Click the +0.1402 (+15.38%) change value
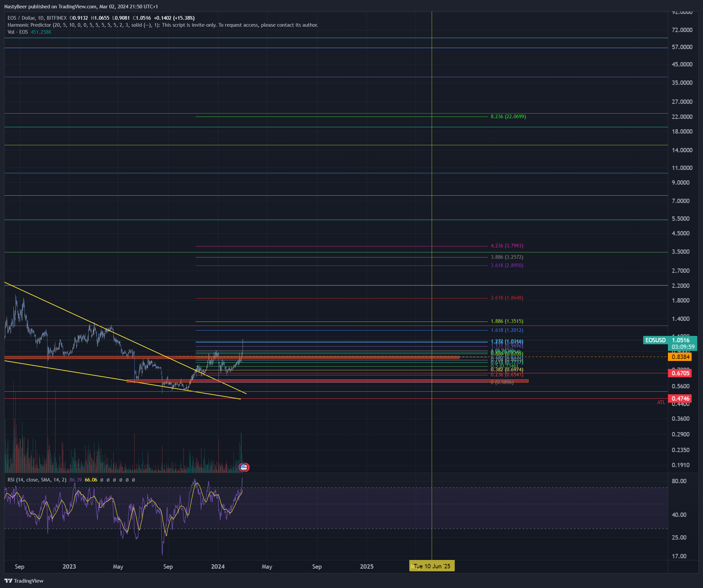This screenshot has height=588, width=703. click(174, 18)
